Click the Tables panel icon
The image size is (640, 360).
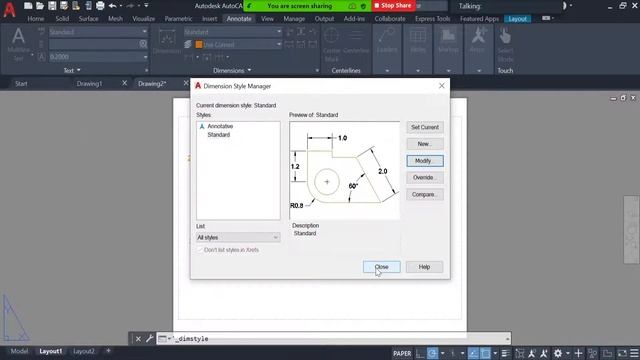[x=418, y=36]
